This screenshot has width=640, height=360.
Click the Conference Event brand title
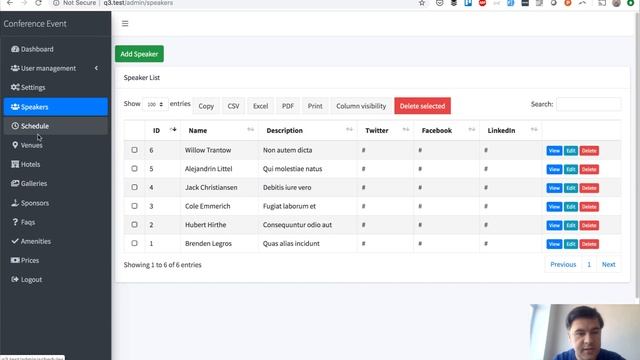coord(35,24)
